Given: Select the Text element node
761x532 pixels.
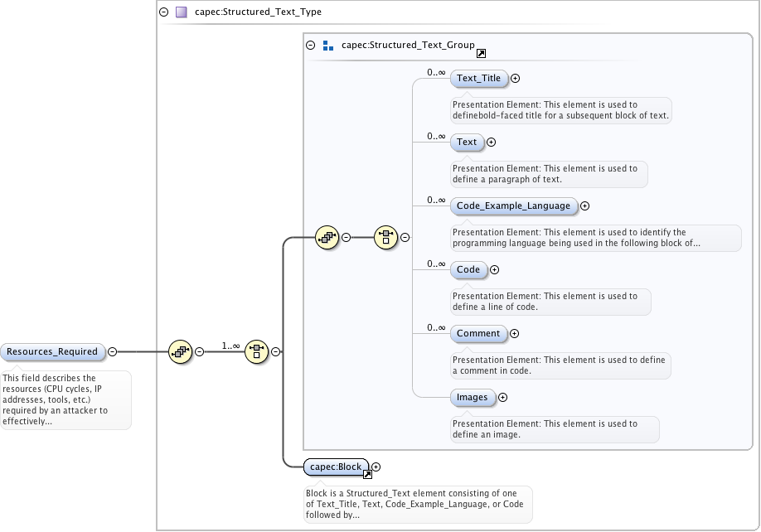Looking at the screenshot, I should pos(467,142).
